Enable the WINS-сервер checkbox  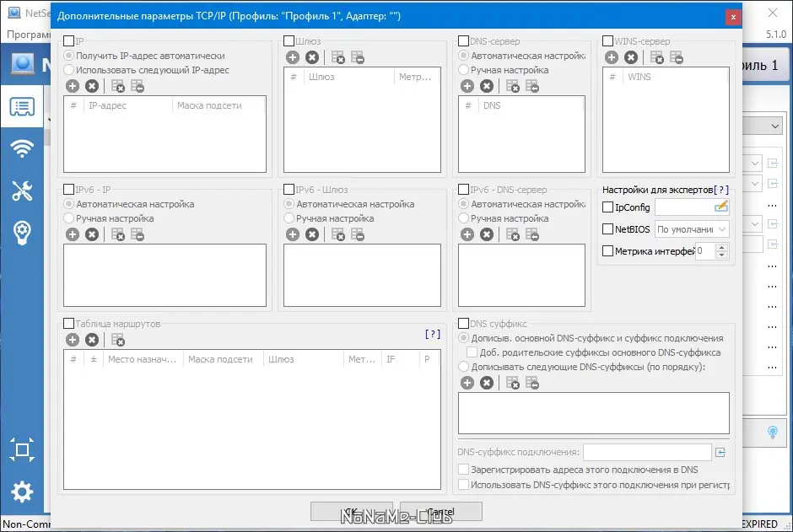tap(607, 41)
